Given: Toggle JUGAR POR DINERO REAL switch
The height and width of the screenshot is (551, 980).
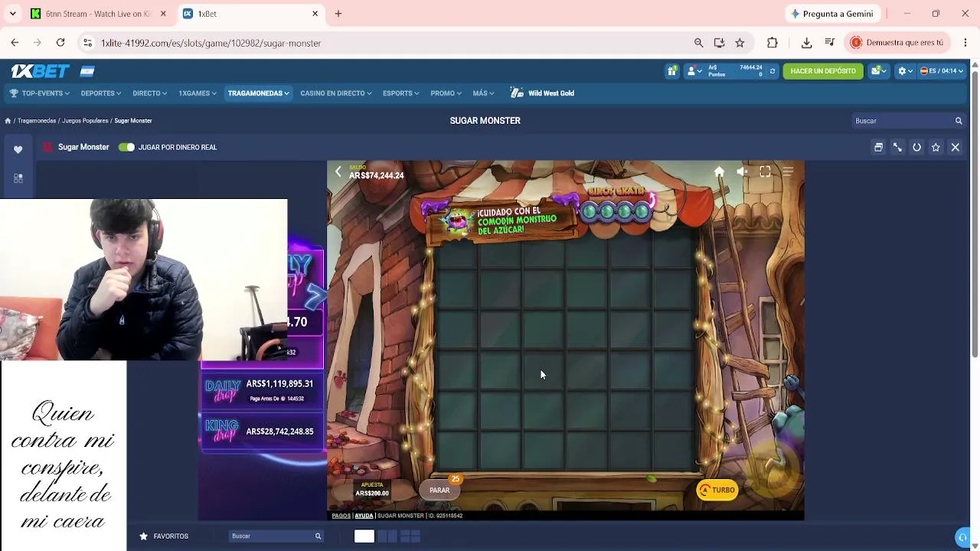Looking at the screenshot, I should pyautogui.click(x=126, y=147).
